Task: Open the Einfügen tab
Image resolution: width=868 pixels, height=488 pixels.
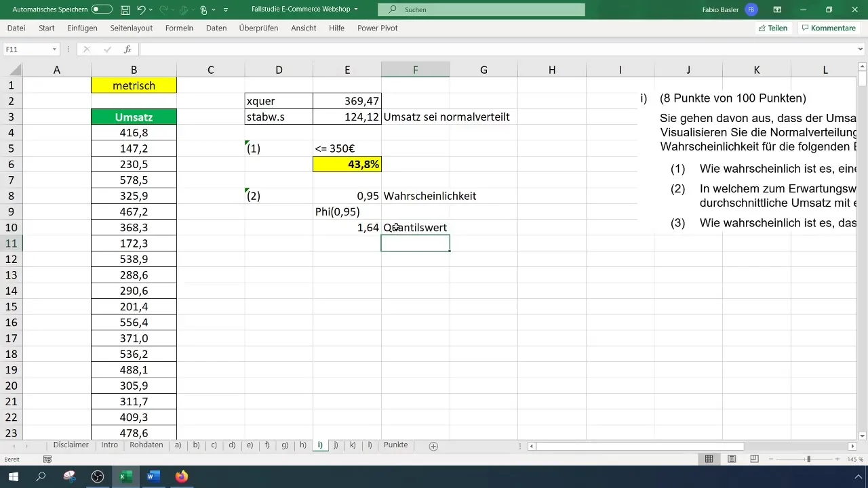Action: [83, 28]
